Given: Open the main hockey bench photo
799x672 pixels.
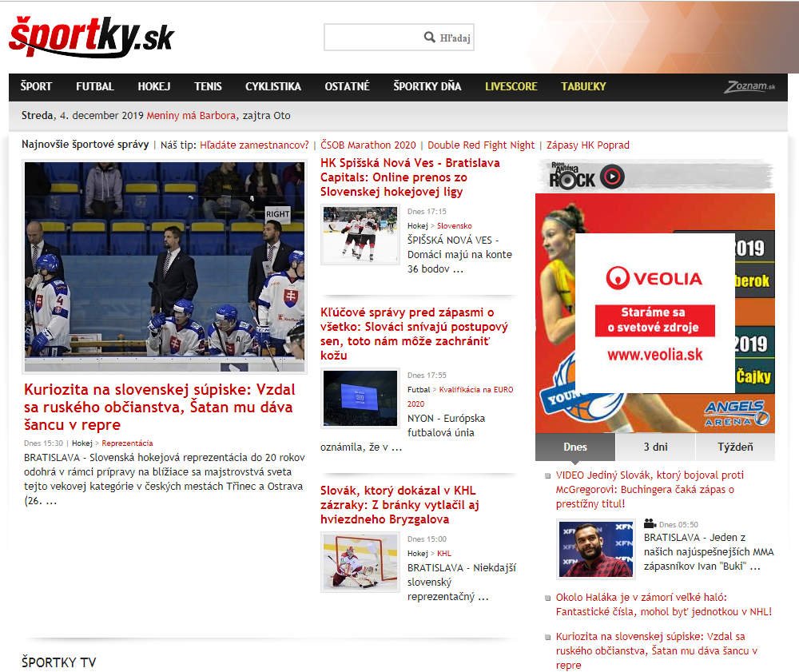Looking at the screenshot, I should pos(165,267).
